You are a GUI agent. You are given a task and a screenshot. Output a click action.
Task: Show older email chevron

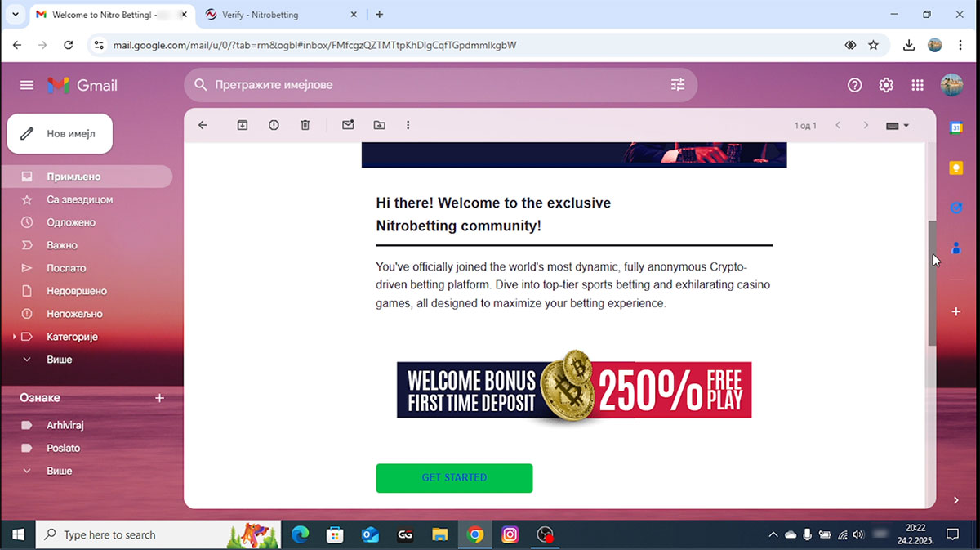coord(866,125)
